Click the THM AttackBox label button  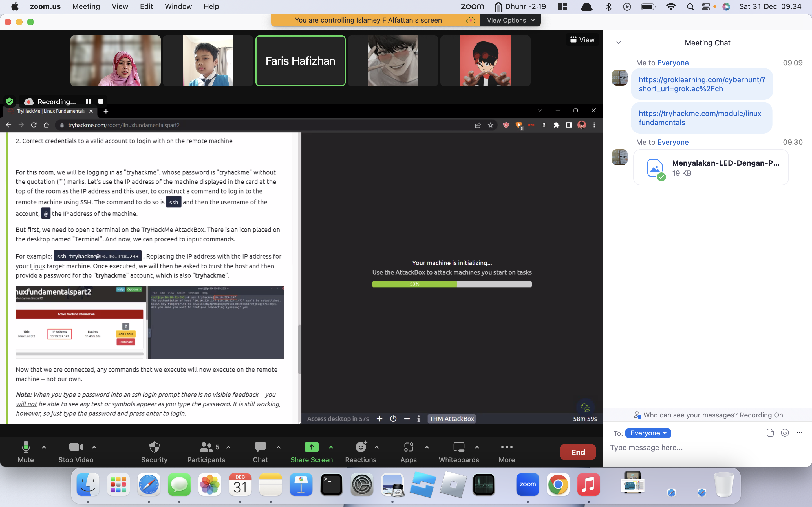(x=453, y=418)
